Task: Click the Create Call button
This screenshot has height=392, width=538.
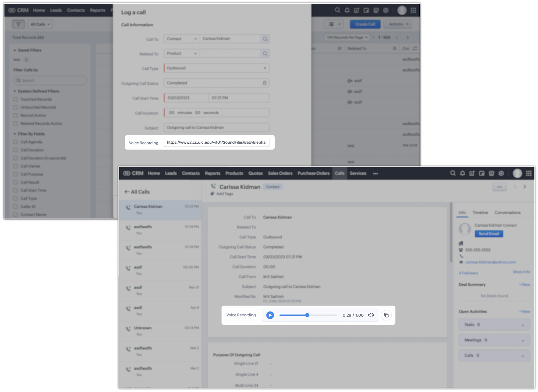Action: (365, 24)
